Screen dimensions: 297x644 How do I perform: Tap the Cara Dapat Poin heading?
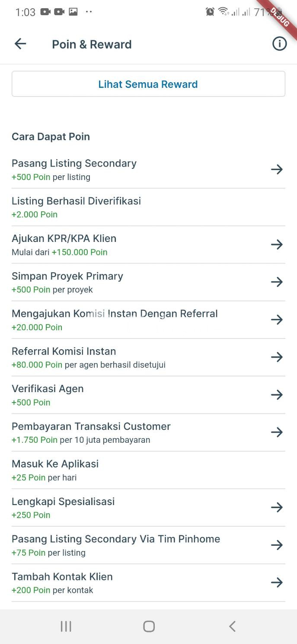pyautogui.click(x=51, y=137)
